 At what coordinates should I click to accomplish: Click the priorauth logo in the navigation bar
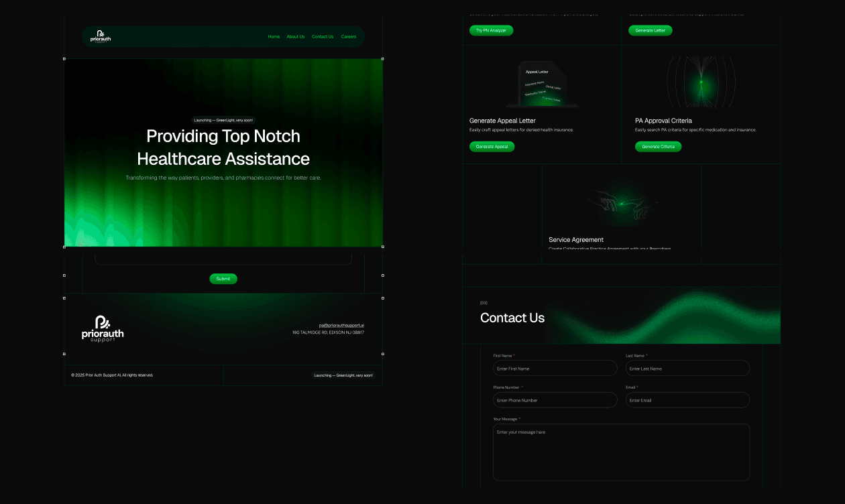click(101, 36)
